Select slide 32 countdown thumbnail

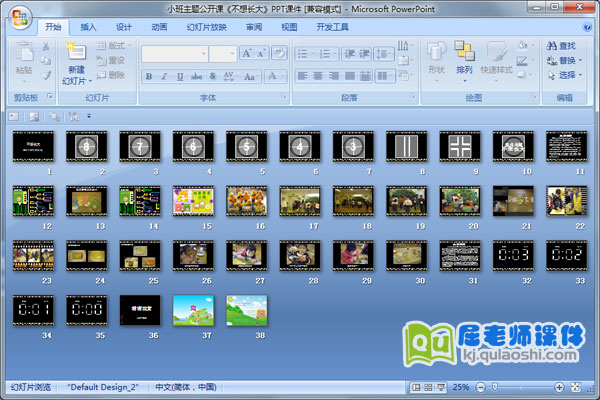tap(513, 256)
